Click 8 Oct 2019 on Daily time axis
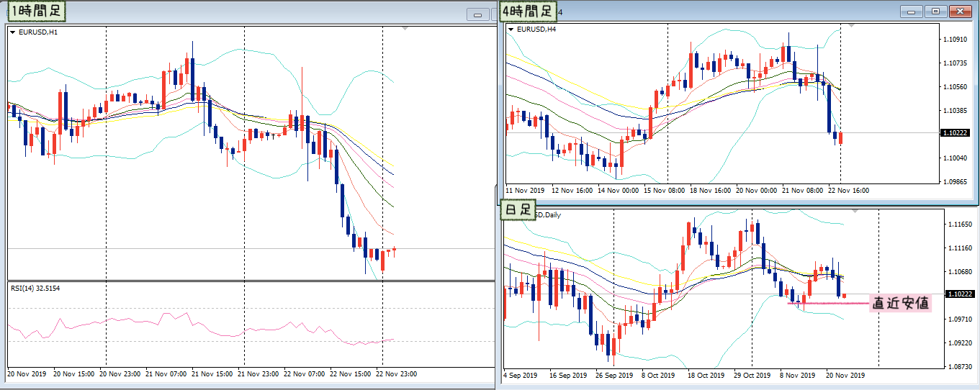This screenshot has height=390, width=980. (x=657, y=375)
